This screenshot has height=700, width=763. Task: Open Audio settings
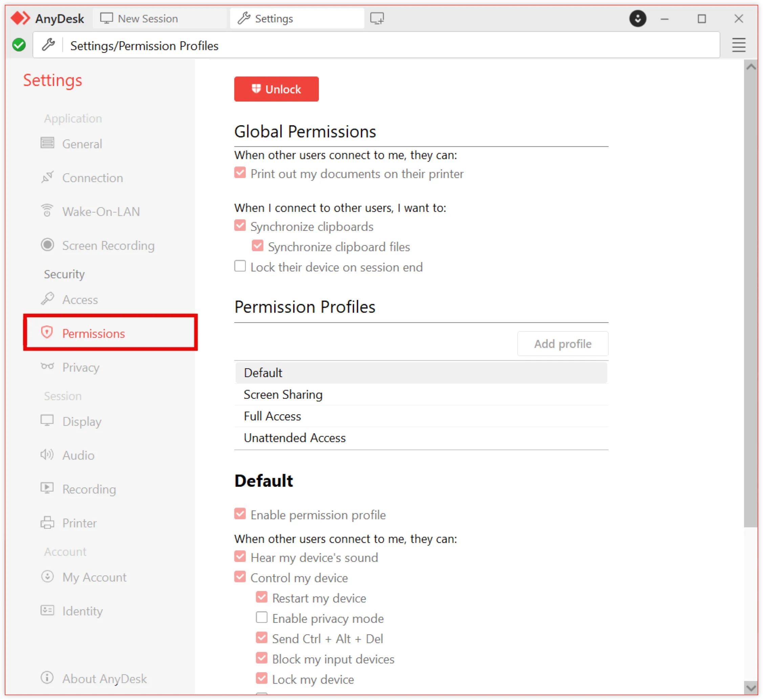(78, 455)
